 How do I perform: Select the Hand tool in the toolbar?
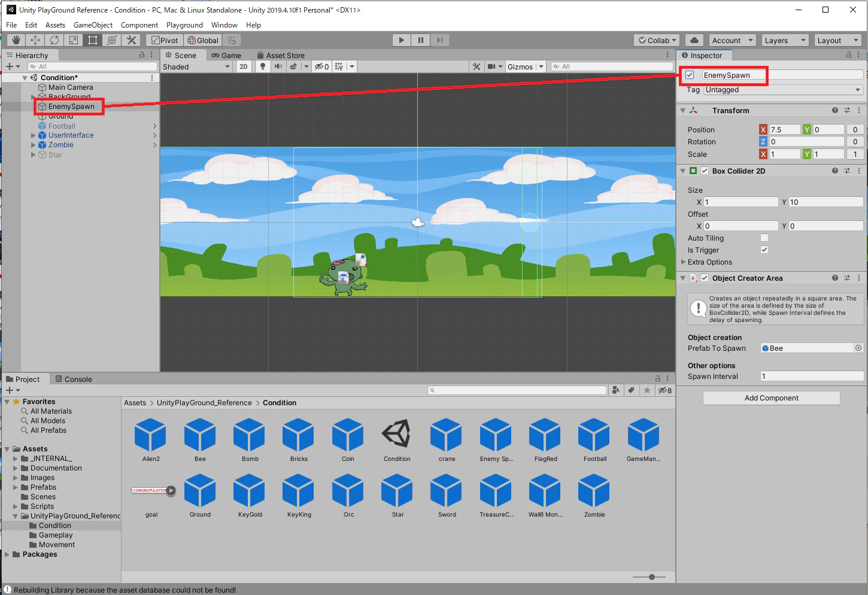click(16, 40)
